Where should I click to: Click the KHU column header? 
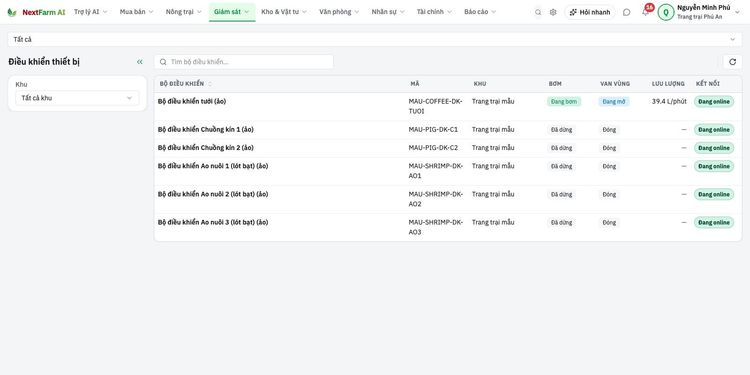[480, 84]
